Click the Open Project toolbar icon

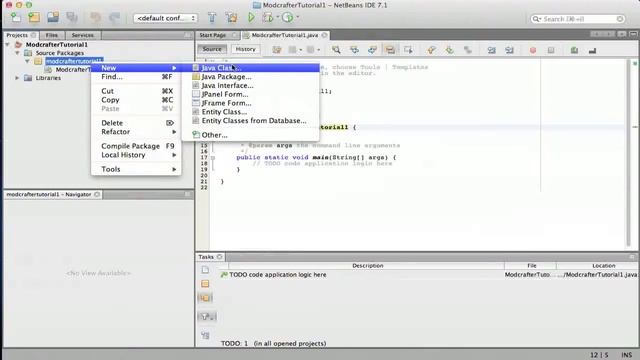pos(53,18)
